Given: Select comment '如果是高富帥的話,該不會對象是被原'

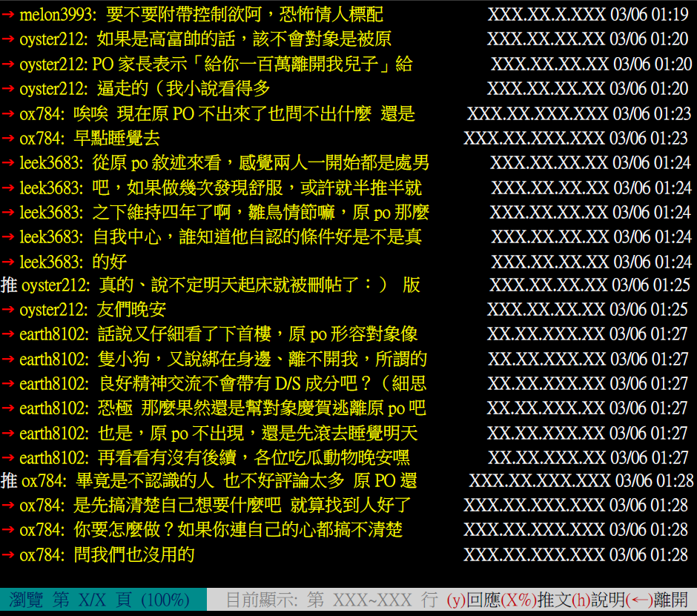Looking at the screenshot, I should tap(244, 39).
